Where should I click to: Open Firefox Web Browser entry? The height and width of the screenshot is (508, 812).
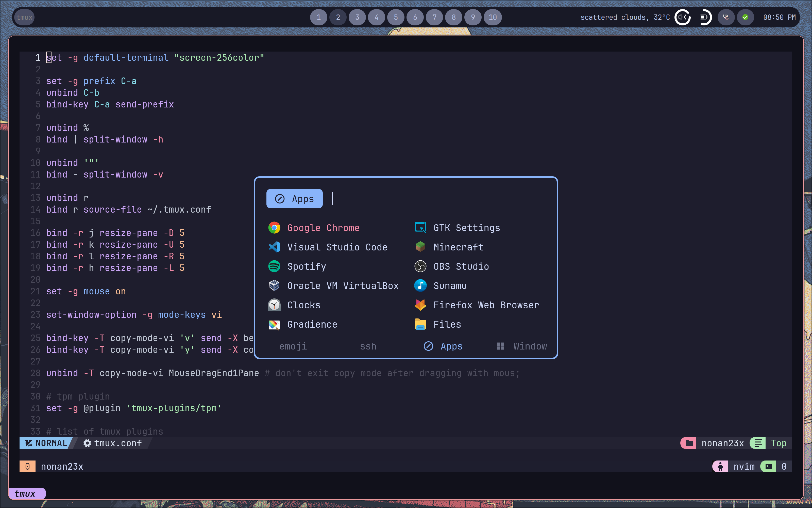click(x=479, y=305)
